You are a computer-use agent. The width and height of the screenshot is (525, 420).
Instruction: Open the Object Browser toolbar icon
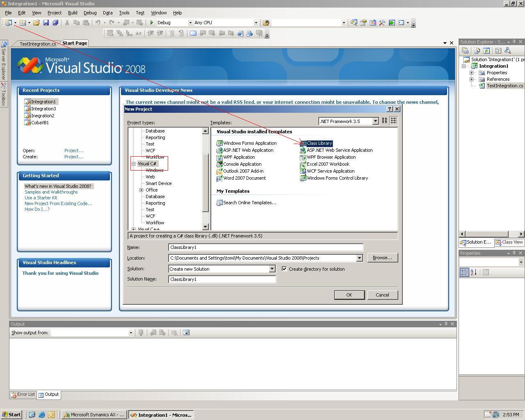click(x=372, y=23)
